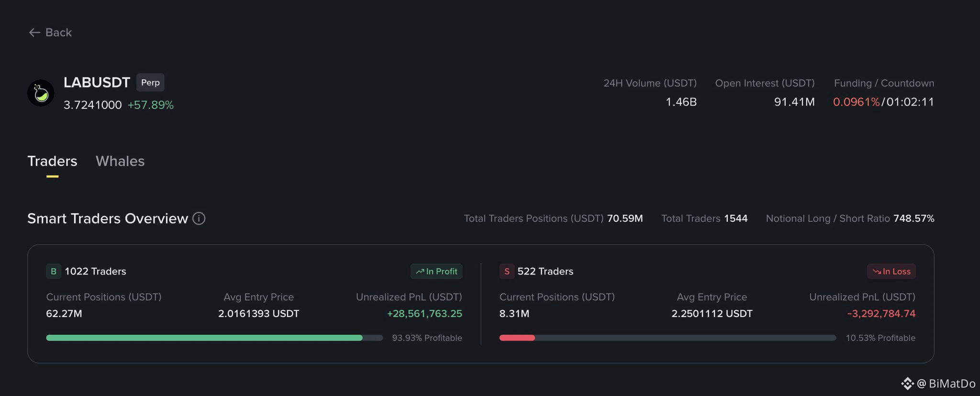Viewport: 980px width, 396px height.
Task: Switch to the Whales tab
Action: click(x=120, y=161)
